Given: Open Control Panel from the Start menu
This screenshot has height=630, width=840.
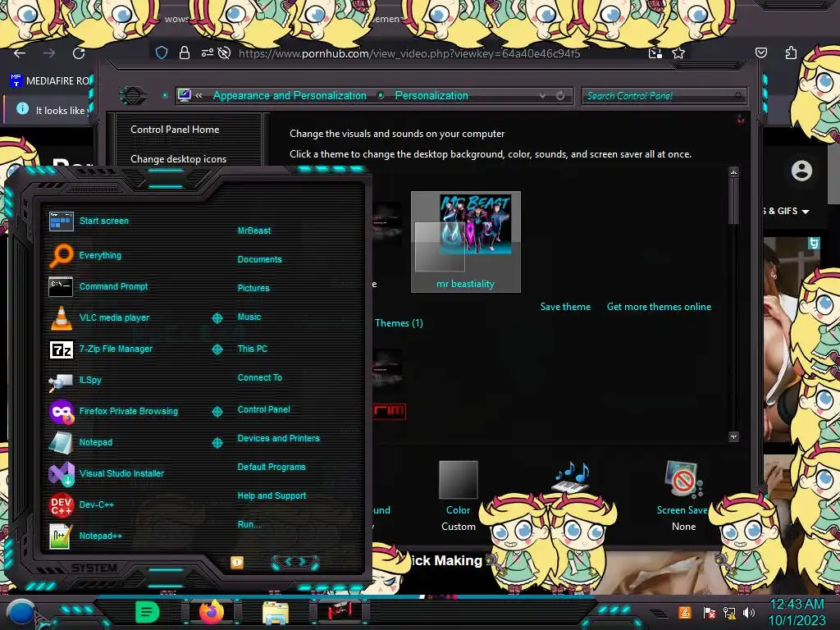Looking at the screenshot, I should 263,409.
